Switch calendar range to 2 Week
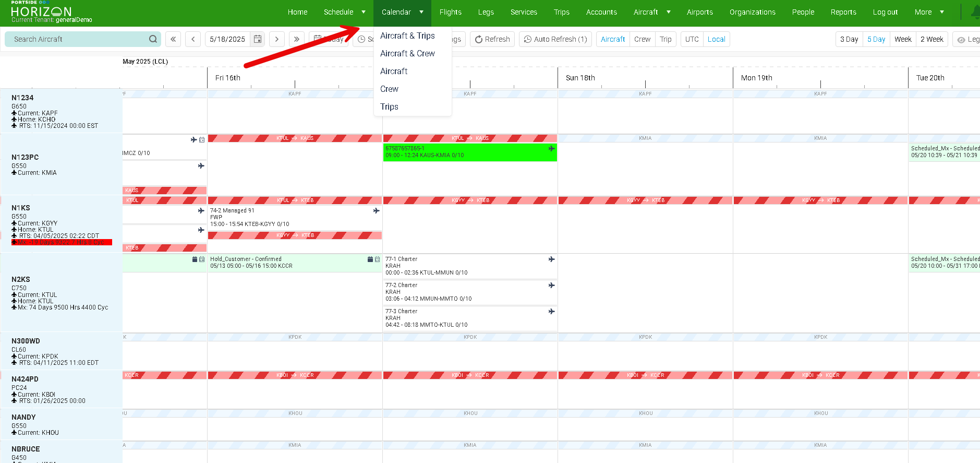The width and height of the screenshot is (980, 463). pos(931,39)
